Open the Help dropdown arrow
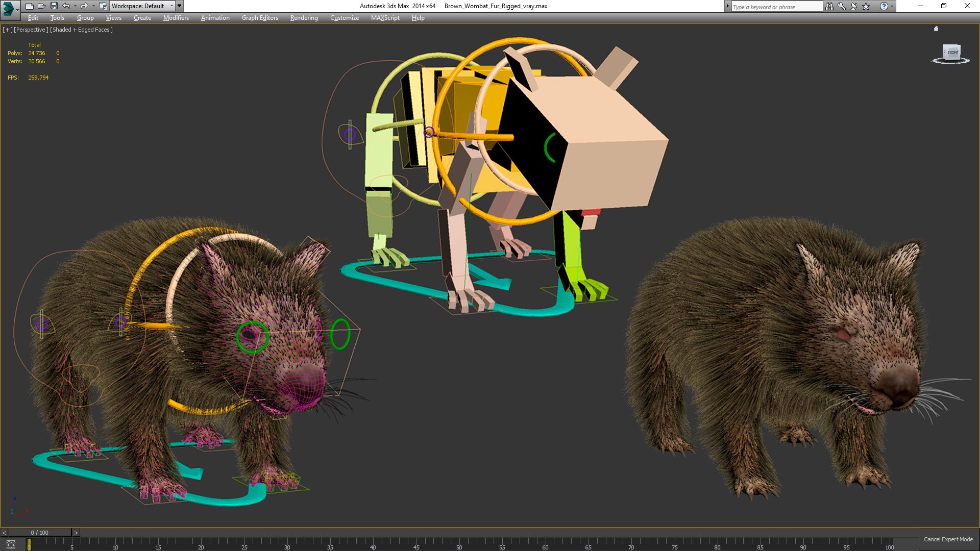The height and width of the screenshot is (551, 980). coord(892,6)
